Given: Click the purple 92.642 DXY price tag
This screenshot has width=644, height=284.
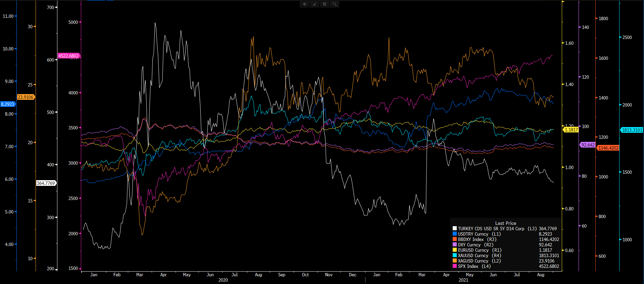Looking at the screenshot, I should point(588,145).
